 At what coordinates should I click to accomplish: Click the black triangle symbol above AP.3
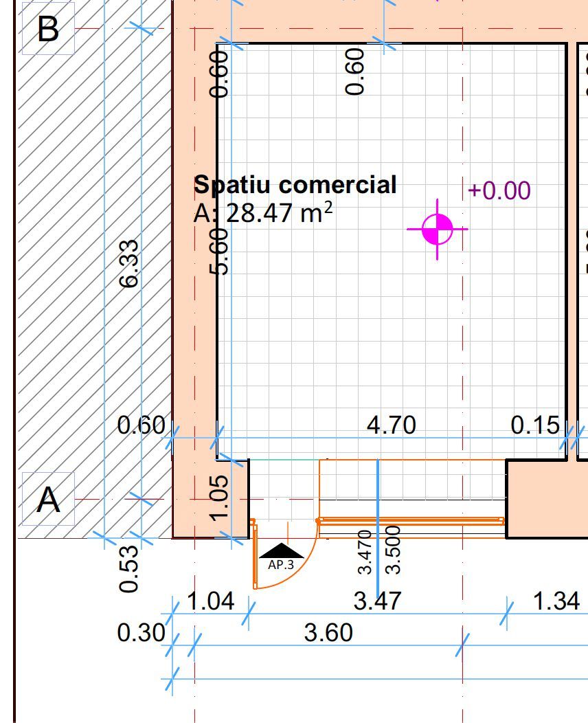point(281,552)
